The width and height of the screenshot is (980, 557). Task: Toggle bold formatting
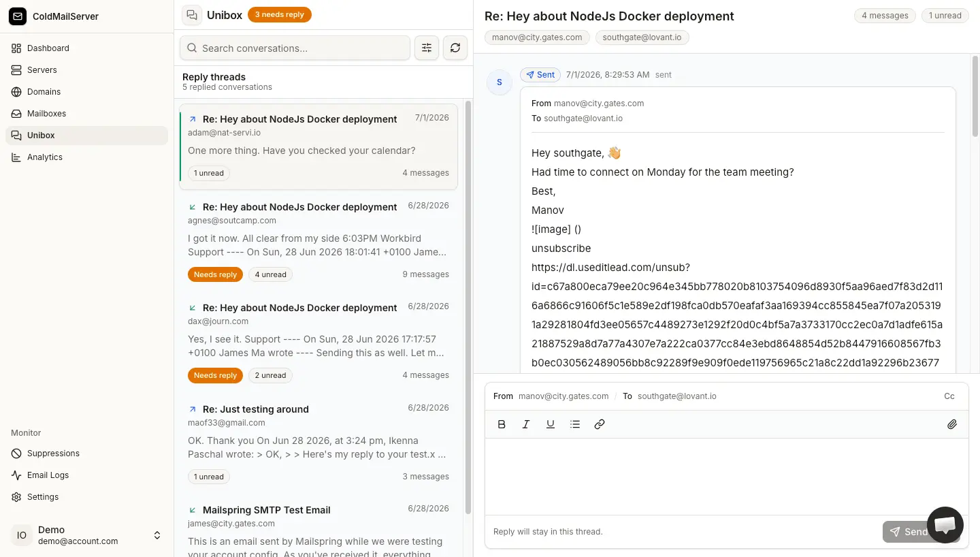[x=502, y=424]
